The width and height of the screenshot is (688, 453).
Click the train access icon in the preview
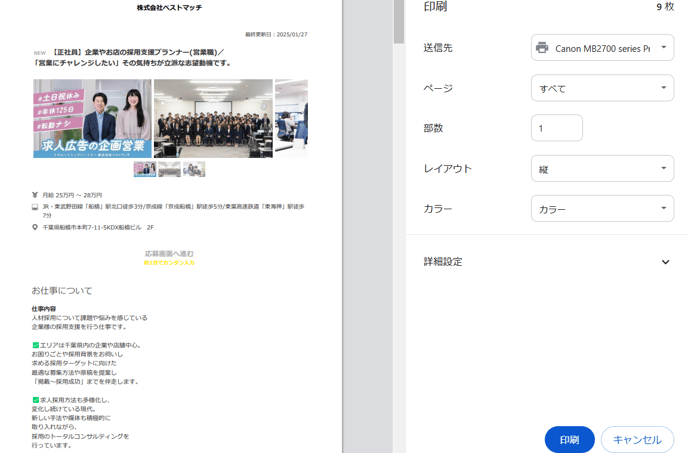(x=35, y=208)
